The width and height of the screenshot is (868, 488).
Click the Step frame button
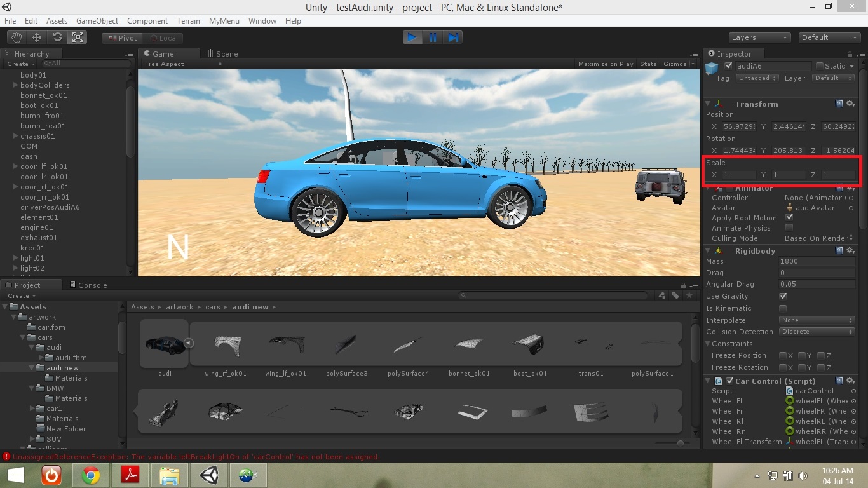(453, 37)
